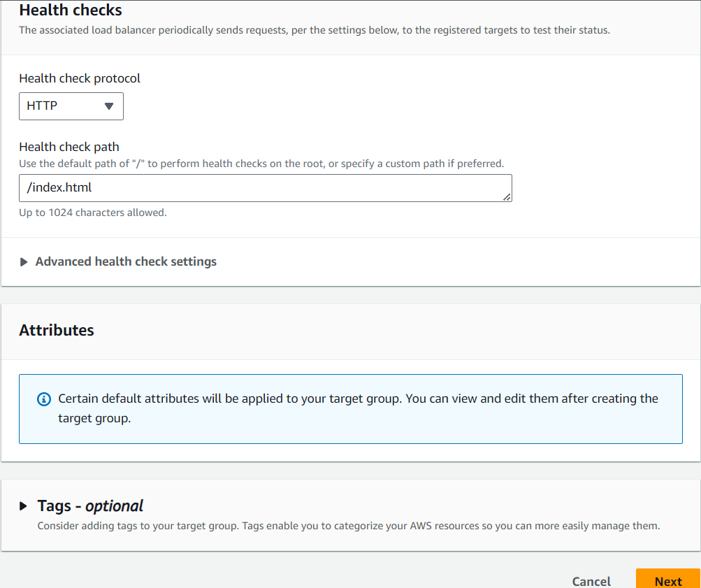
Task: Click the Health check path label
Action: pyautogui.click(x=69, y=147)
